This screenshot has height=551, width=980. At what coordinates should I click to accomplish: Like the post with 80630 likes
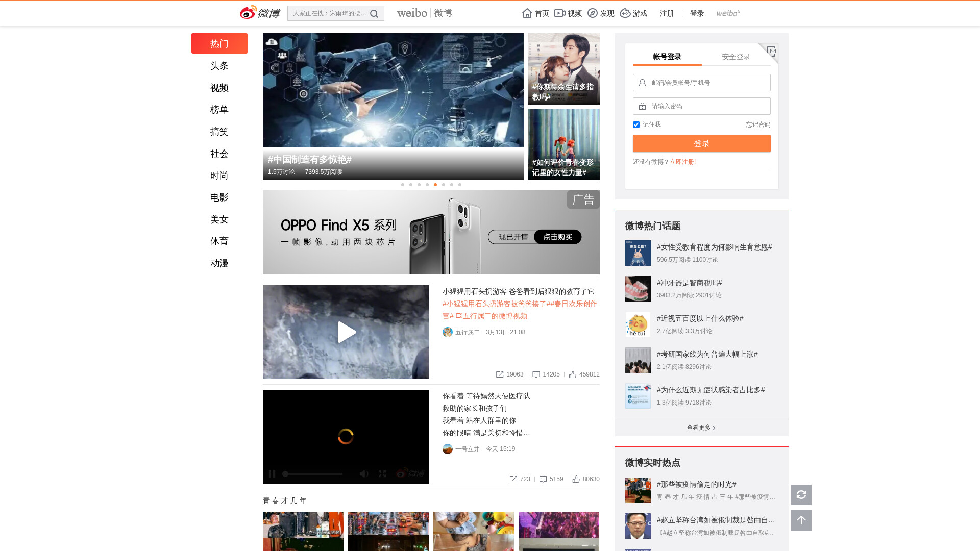[576, 479]
